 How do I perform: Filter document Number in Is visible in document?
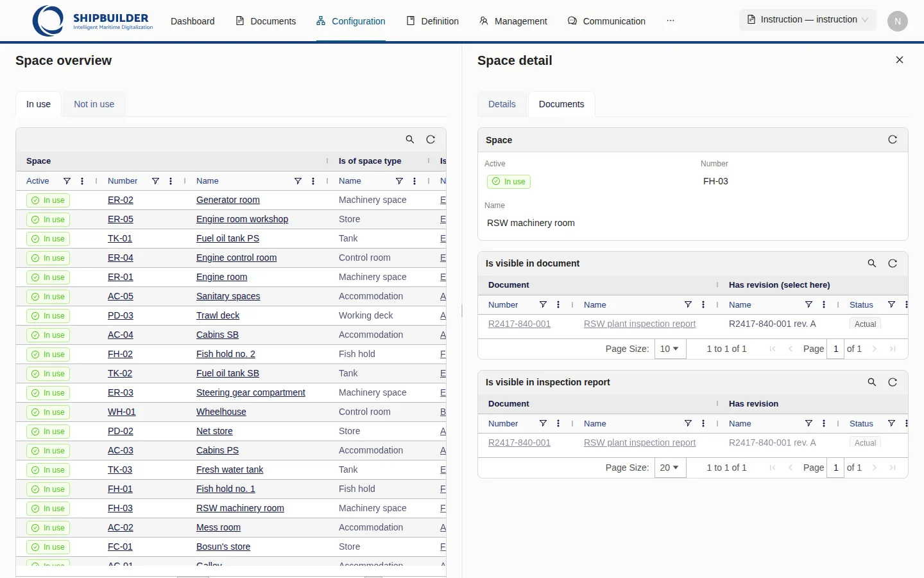pyautogui.click(x=543, y=304)
